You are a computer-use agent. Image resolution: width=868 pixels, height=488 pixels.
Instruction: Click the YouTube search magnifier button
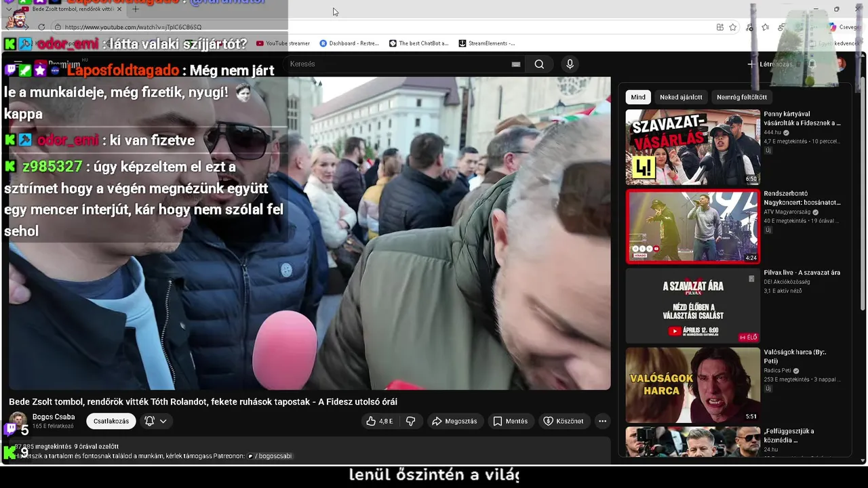tap(539, 64)
